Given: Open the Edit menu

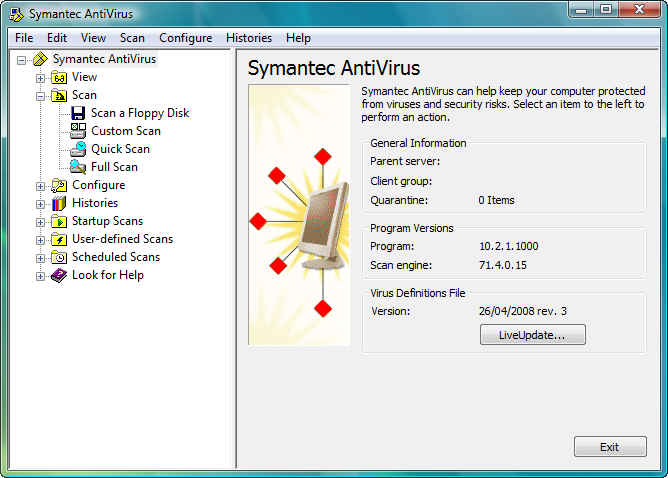Looking at the screenshot, I should (x=57, y=38).
